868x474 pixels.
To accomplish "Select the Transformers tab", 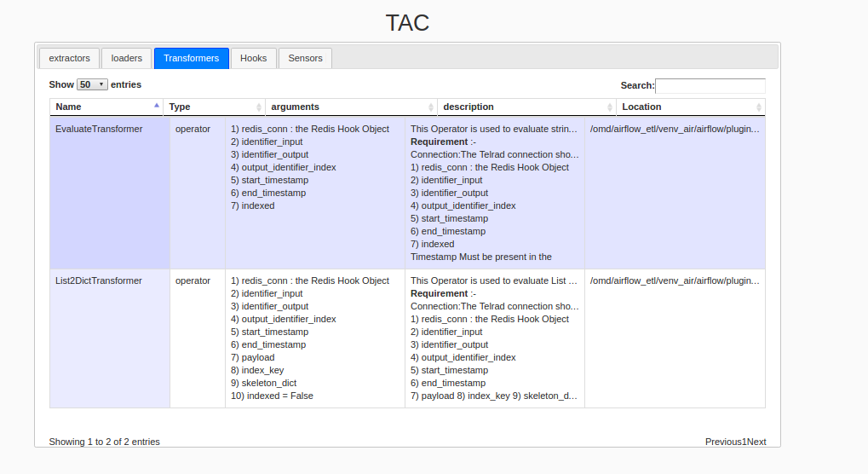I will point(192,58).
